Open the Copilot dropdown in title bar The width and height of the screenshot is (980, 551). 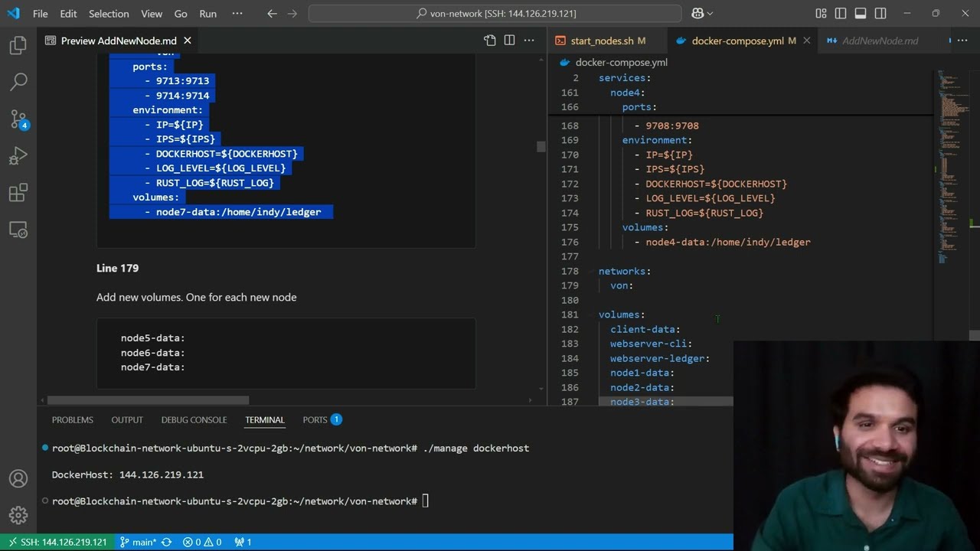pyautogui.click(x=702, y=14)
